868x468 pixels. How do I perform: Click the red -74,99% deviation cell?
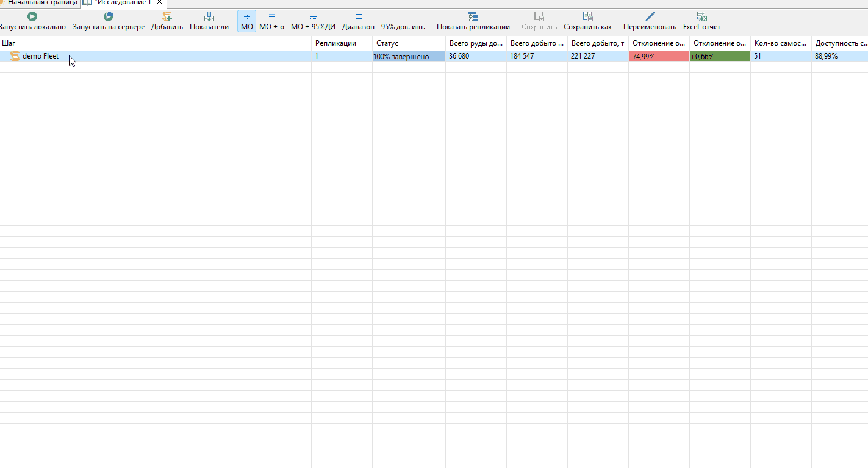point(659,56)
